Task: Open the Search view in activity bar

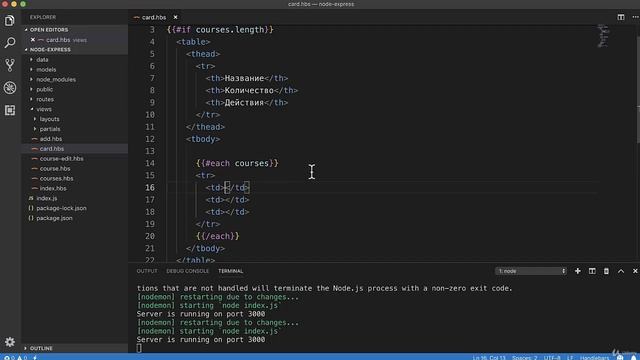Action: tap(10, 42)
